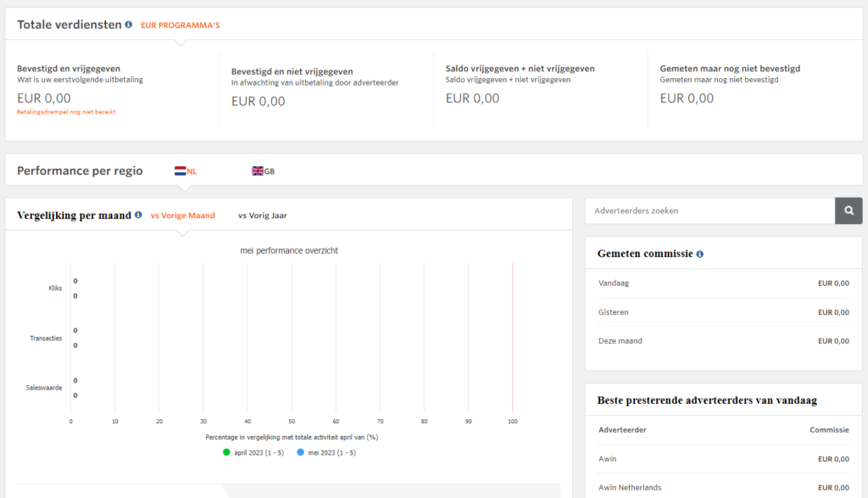Screen dimensions: 868x498
Task: Select the GB region tab
Action: pyautogui.click(x=269, y=171)
